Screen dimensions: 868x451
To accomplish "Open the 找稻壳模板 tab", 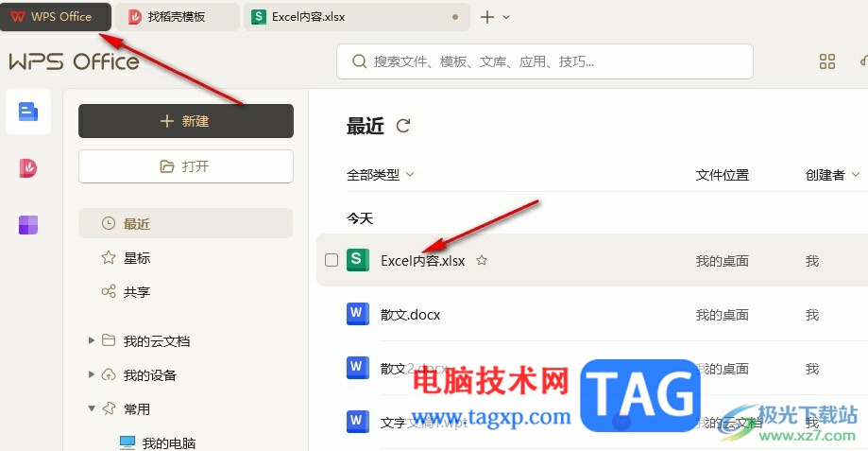I will [x=178, y=17].
